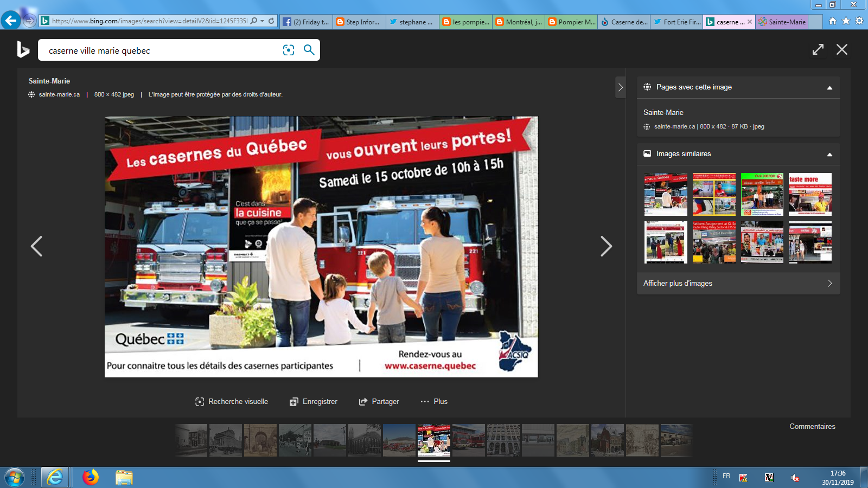The height and width of the screenshot is (488, 868).
Task: Select the currently highlighted filmstrip thumbnail
Action: [x=434, y=440]
